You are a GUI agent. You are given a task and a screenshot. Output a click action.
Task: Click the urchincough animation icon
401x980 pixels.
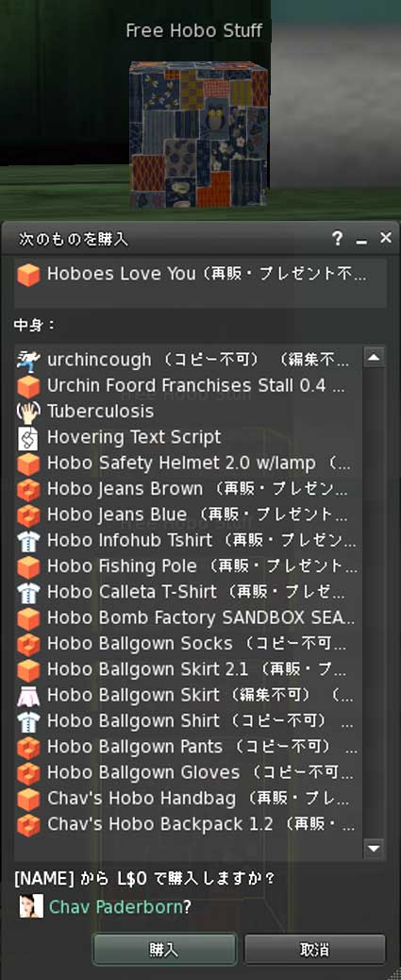[28, 360]
